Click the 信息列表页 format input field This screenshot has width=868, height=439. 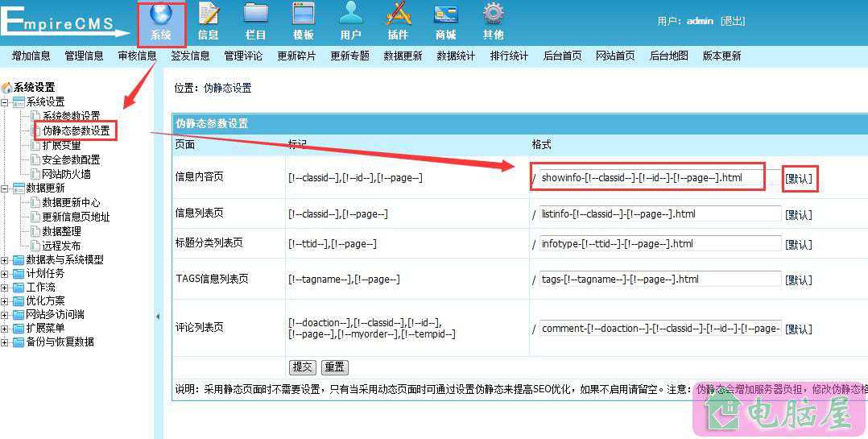(660, 213)
